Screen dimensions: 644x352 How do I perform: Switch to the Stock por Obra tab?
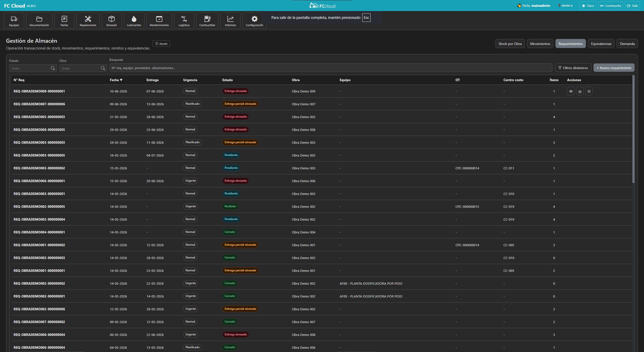coord(510,44)
